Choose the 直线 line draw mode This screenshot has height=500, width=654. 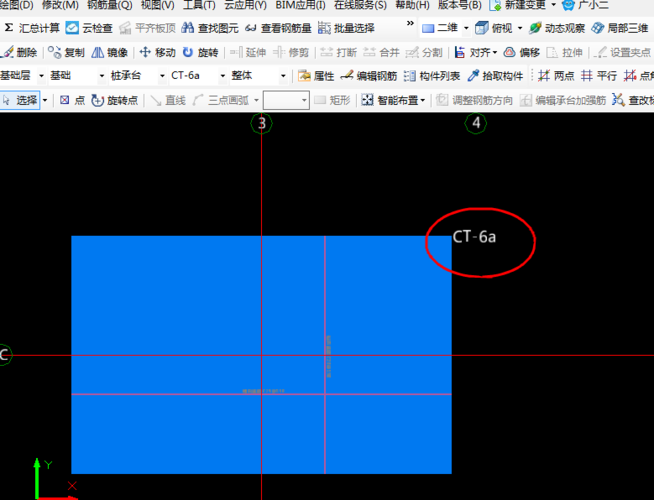click(168, 101)
